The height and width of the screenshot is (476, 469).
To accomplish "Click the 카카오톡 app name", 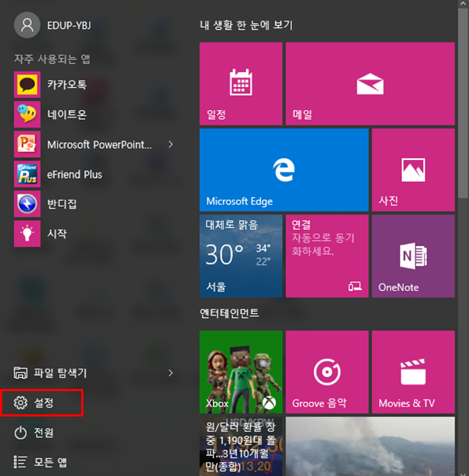I will tap(67, 84).
